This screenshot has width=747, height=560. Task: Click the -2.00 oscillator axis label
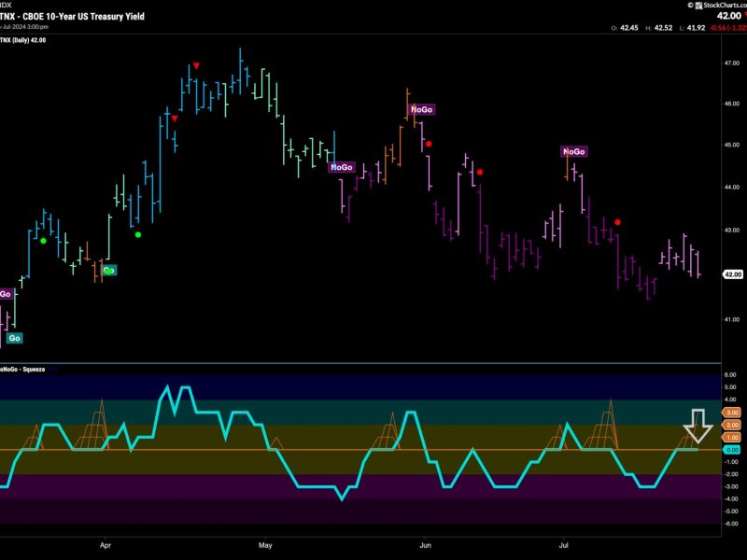coord(730,474)
